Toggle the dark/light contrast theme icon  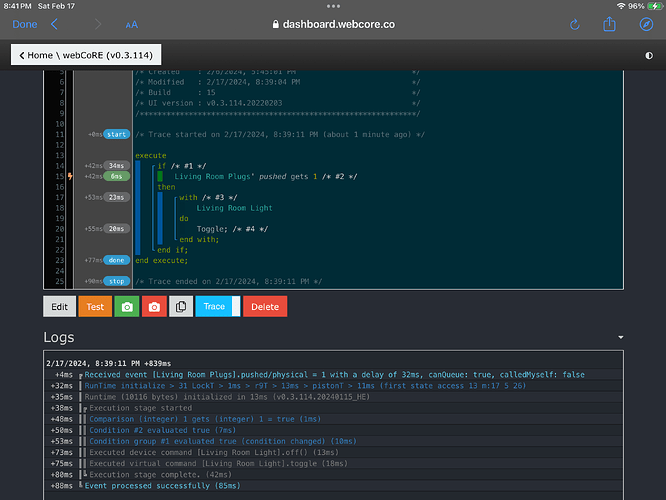tap(649, 56)
